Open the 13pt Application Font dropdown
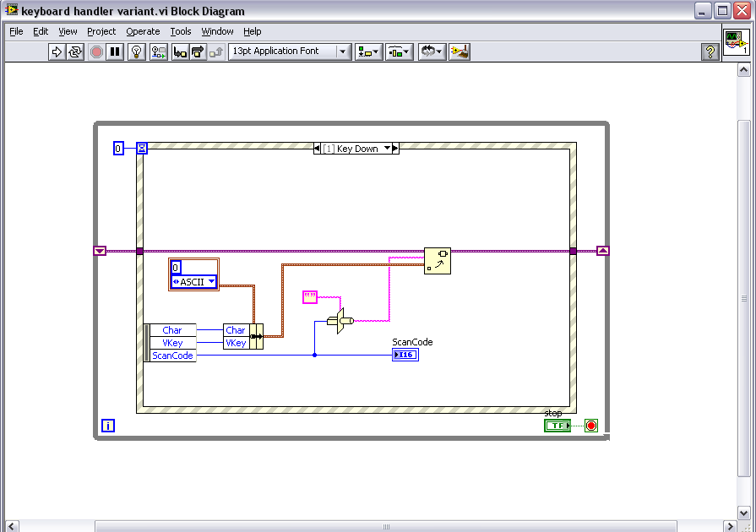This screenshot has width=756, height=532. [341, 52]
